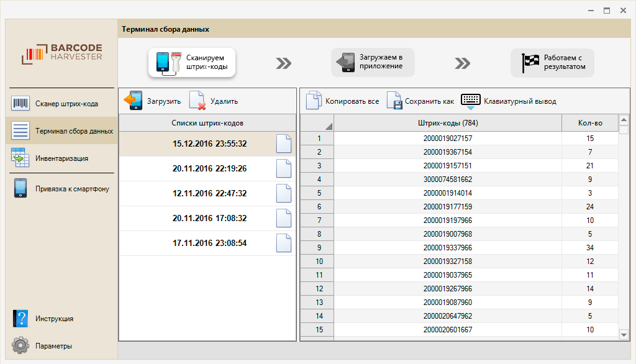Select barcode cell 2000019027157
This screenshot has width=636, height=364.
point(448,139)
